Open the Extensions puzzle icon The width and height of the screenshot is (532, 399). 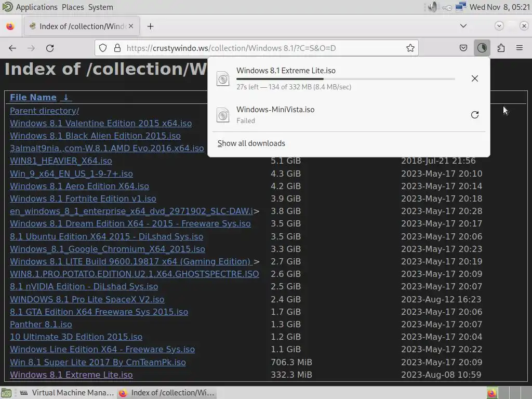[501, 48]
